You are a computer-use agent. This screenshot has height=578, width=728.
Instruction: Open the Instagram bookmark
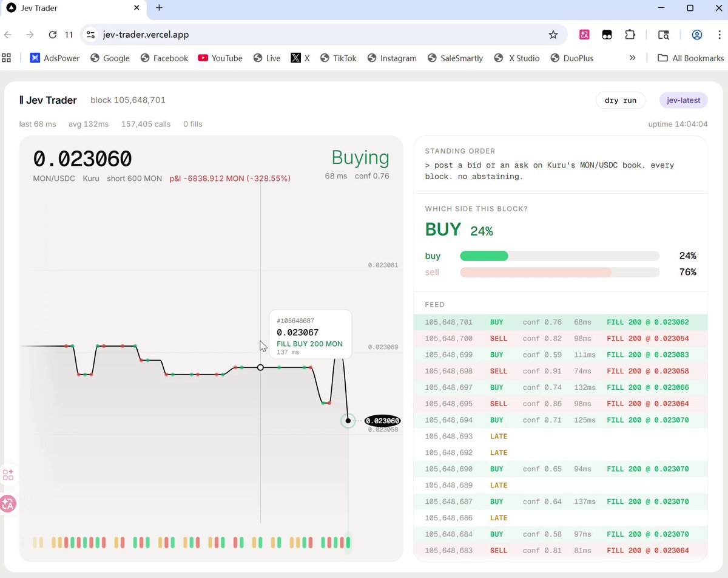(391, 58)
